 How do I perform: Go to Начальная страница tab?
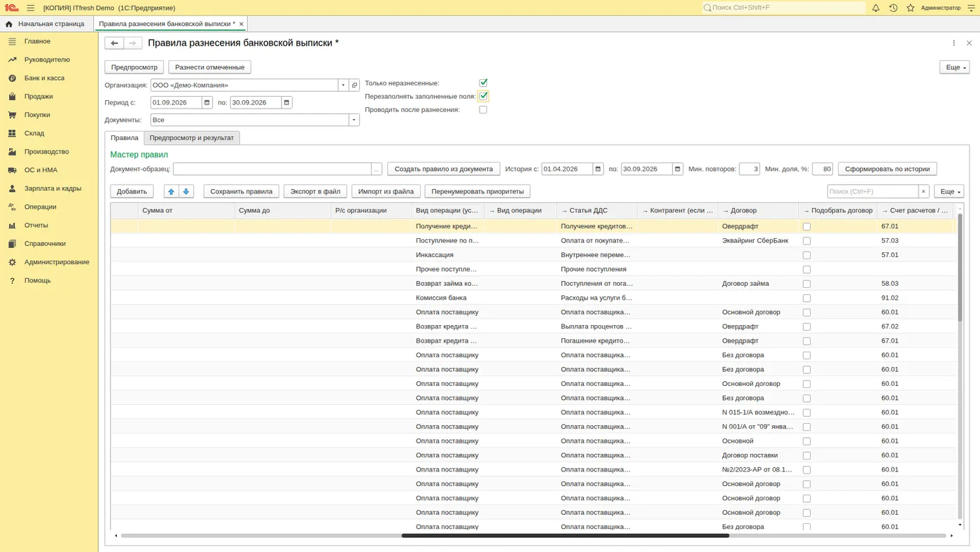coord(45,24)
